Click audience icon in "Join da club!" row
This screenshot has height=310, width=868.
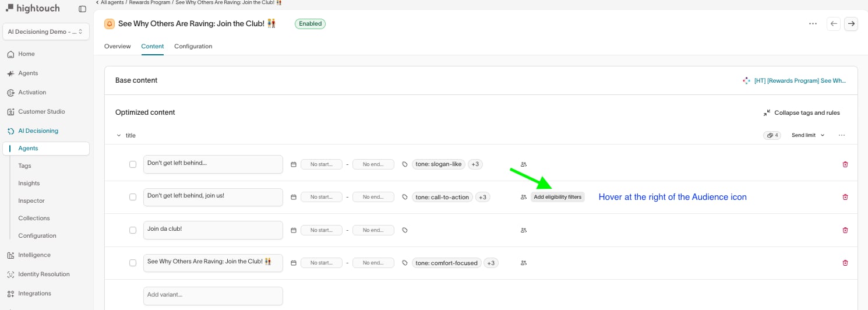(x=524, y=230)
